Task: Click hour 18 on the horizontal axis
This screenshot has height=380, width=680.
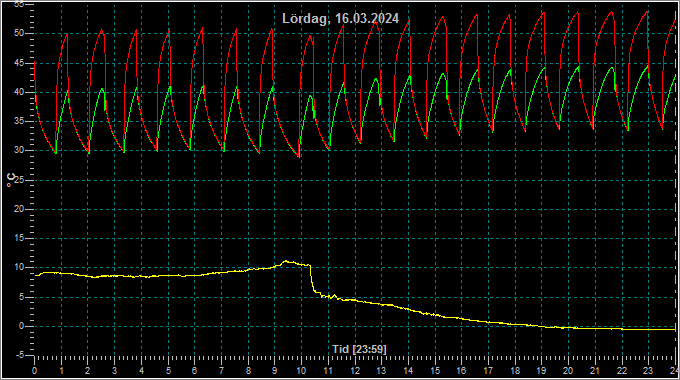Action: pyautogui.click(x=515, y=371)
